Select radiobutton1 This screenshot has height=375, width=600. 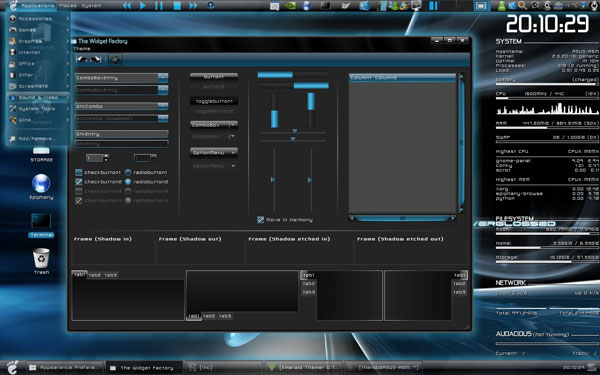[128, 173]
